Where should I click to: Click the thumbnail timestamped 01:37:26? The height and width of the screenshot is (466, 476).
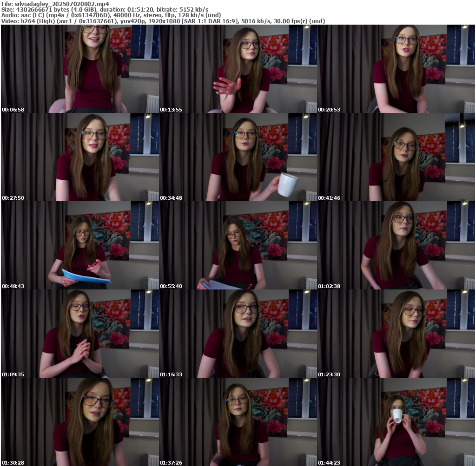coord(238,422)
